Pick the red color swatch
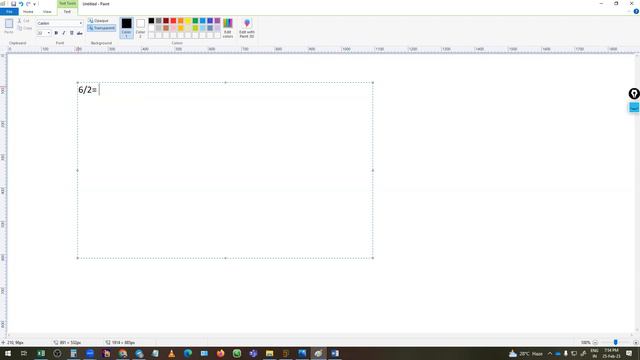The width and height of the screenshot is (640, 360). 173,20
